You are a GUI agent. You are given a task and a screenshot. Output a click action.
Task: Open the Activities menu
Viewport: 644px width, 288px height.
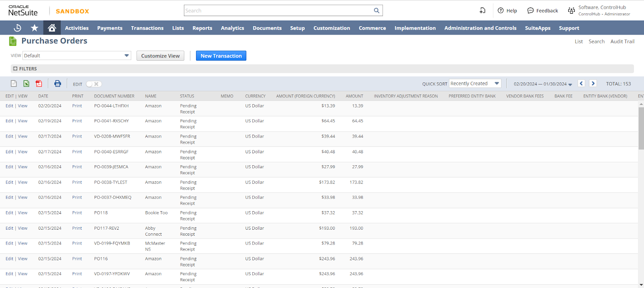point(77,28)
